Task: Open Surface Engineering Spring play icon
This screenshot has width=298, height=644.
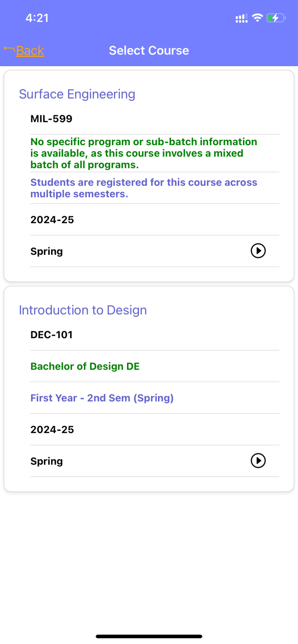Action: click(258, 251)
